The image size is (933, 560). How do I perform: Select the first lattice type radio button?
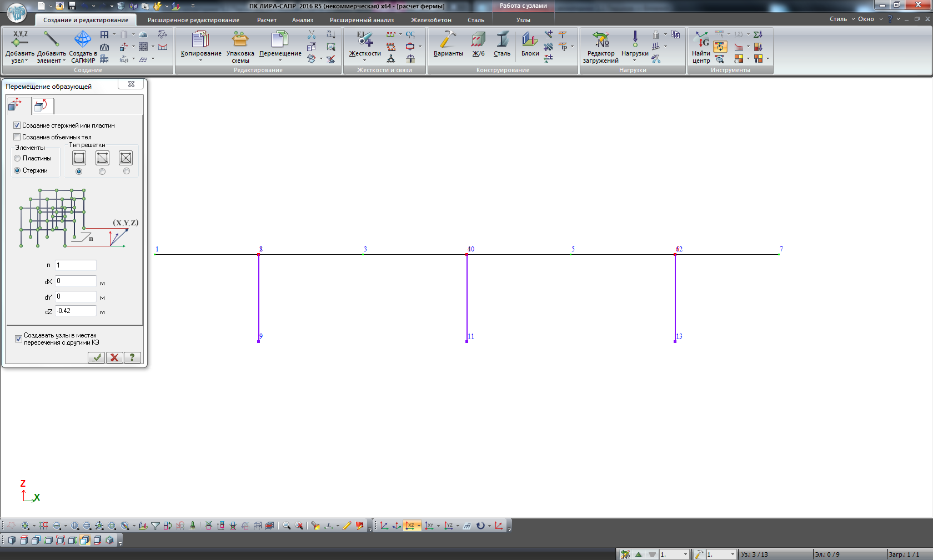click(78, 171)
